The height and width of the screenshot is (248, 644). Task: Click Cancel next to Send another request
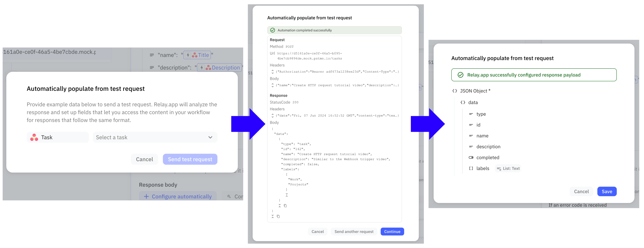pyautogui.click(x=317, y=231)
